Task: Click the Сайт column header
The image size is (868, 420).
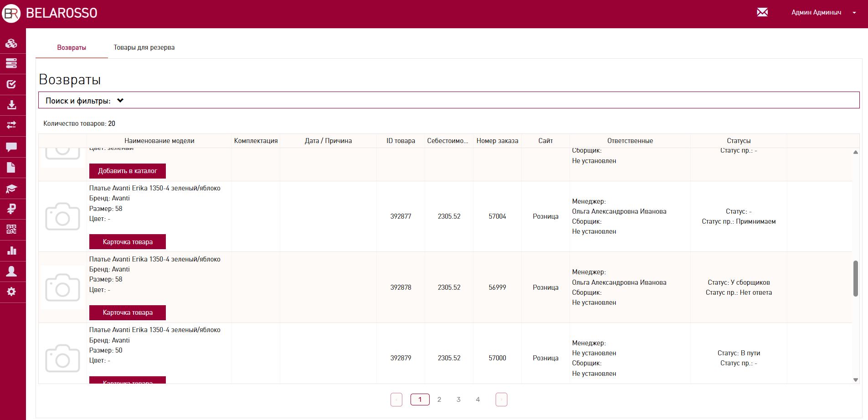Action: point(545,141)
